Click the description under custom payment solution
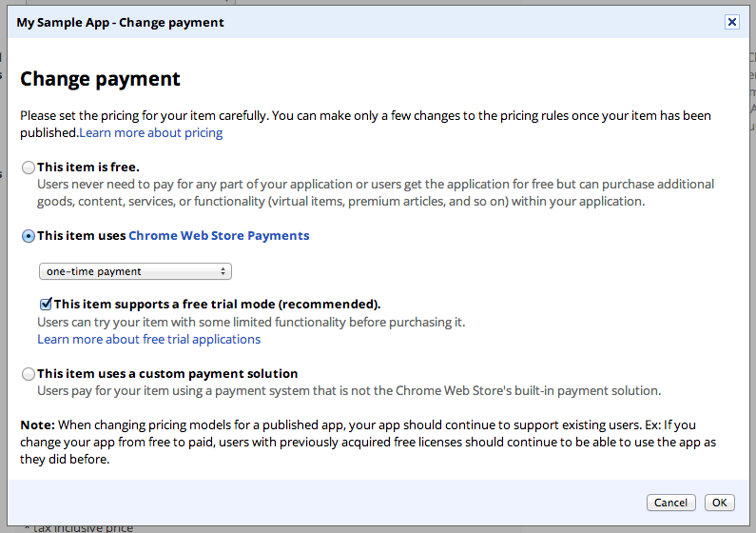Viewport: 756px width, 533px height. coord(348,390)
